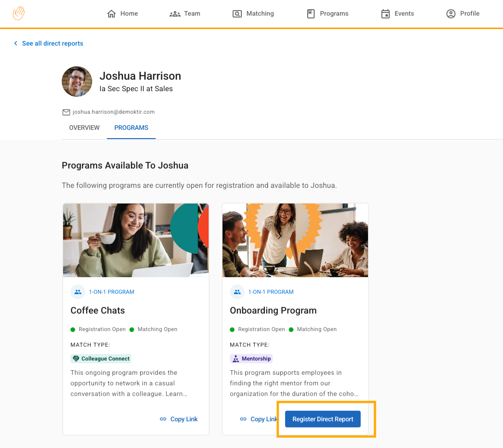Click the back chevron arrow icon
This screenshot has width=503, height=448.
pyautogui.click(x=16, y=43)
